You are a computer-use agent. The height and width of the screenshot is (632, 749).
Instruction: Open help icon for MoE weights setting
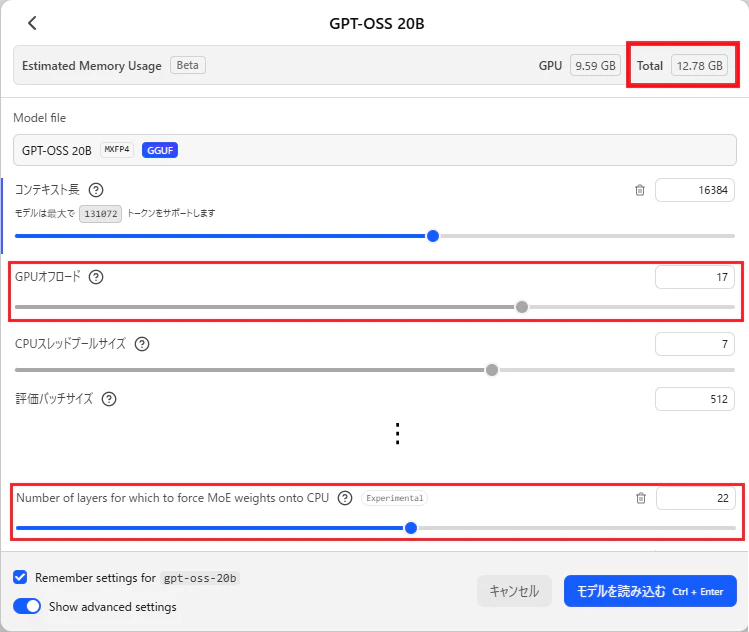tap(345, 498)
